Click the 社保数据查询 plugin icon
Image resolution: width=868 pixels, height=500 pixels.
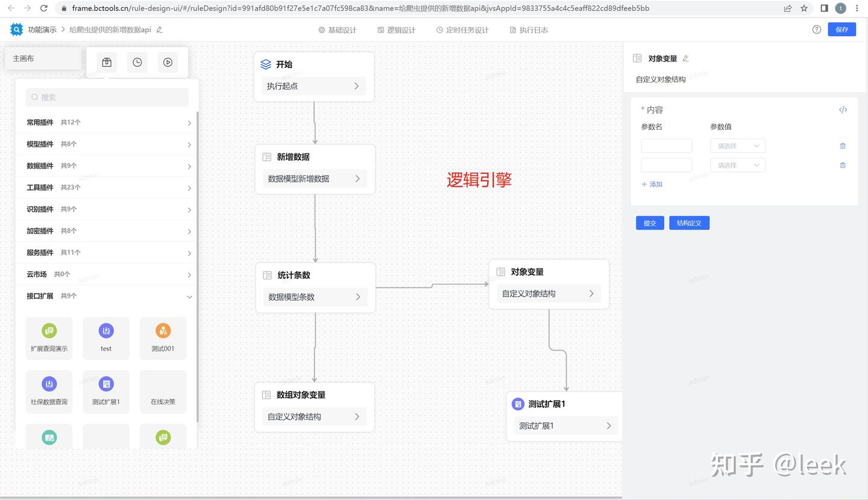[x=49, y=384]
